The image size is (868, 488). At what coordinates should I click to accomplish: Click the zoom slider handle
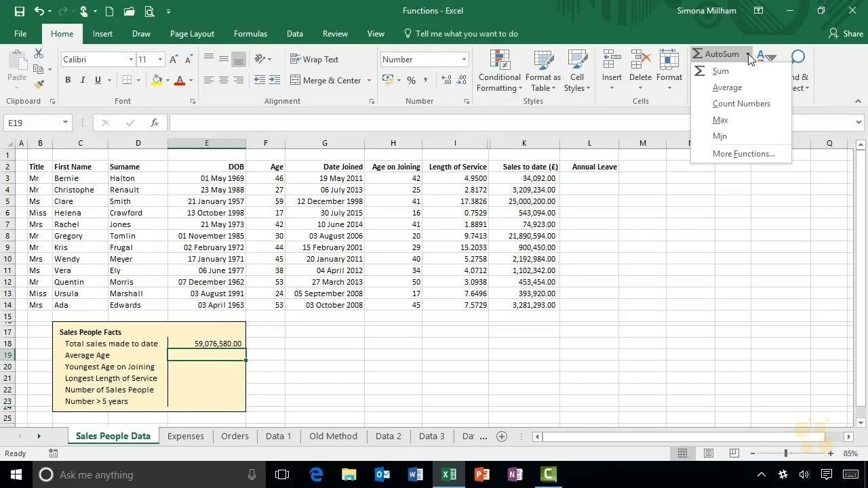point(786,453)
